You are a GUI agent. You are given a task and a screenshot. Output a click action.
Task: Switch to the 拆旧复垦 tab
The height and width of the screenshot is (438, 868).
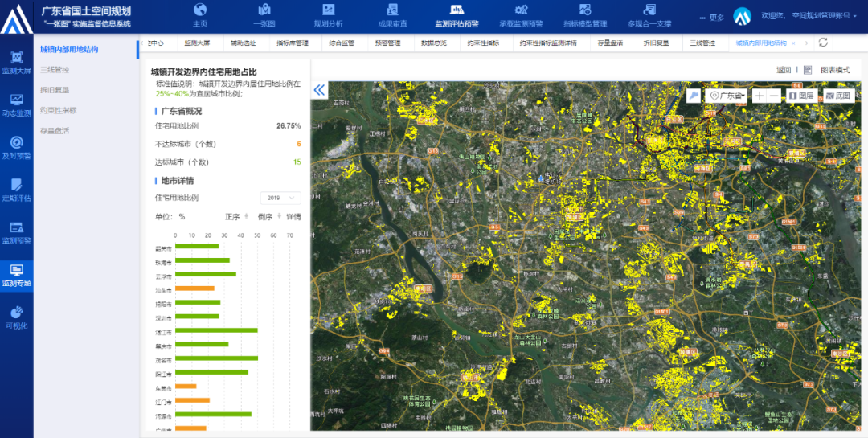pos(656,43)
